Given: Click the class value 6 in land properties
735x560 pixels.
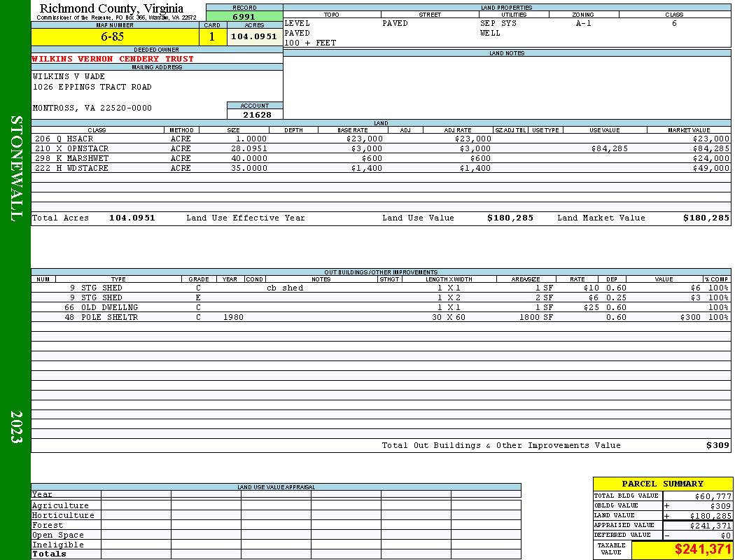Looking at the screenshot, I should (674, 23).
